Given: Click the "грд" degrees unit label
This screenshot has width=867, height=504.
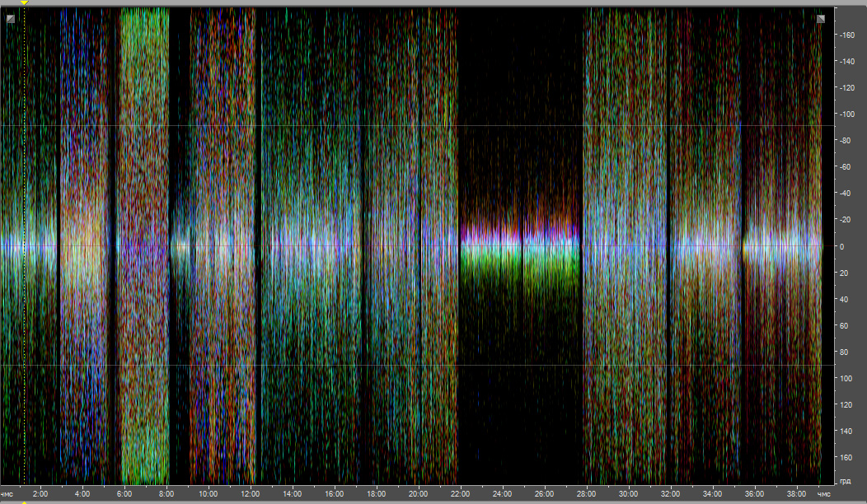Looking at the screenshot, I should click(846, 481).
